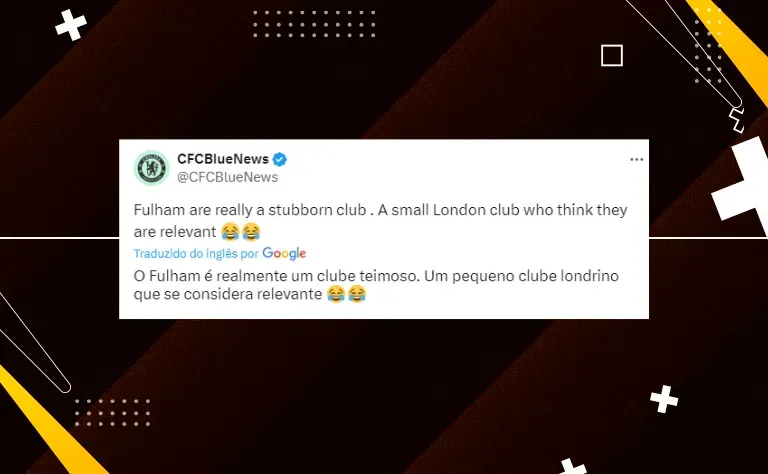Click the @CFCBlueNews handle

coord(227,177)
